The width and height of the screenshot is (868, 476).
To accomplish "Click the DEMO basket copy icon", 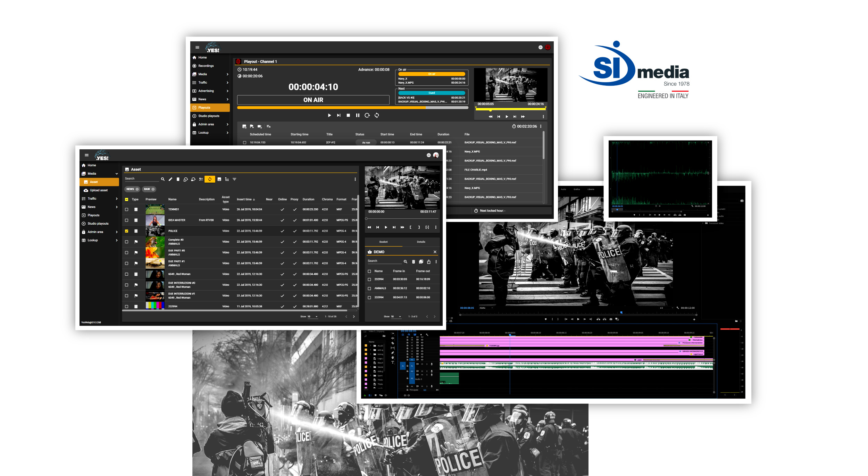I will (421, 261).
